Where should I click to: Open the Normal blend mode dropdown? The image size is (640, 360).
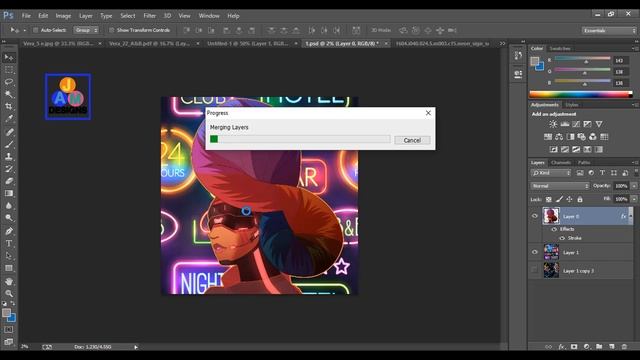click(560, 186)
